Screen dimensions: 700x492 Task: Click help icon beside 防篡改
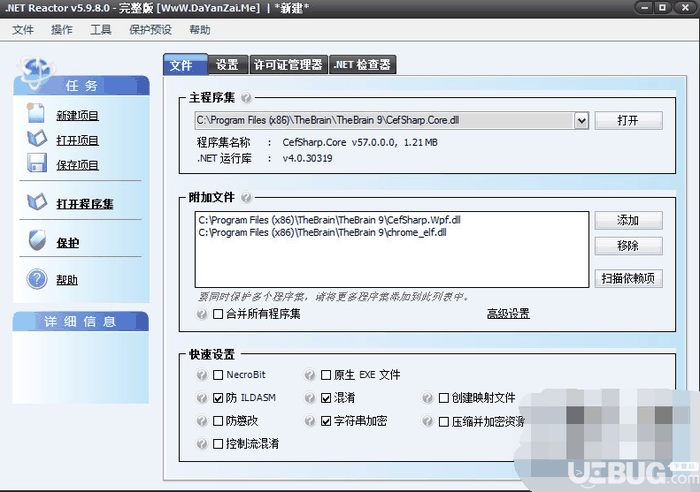click(x=202, y=421)
